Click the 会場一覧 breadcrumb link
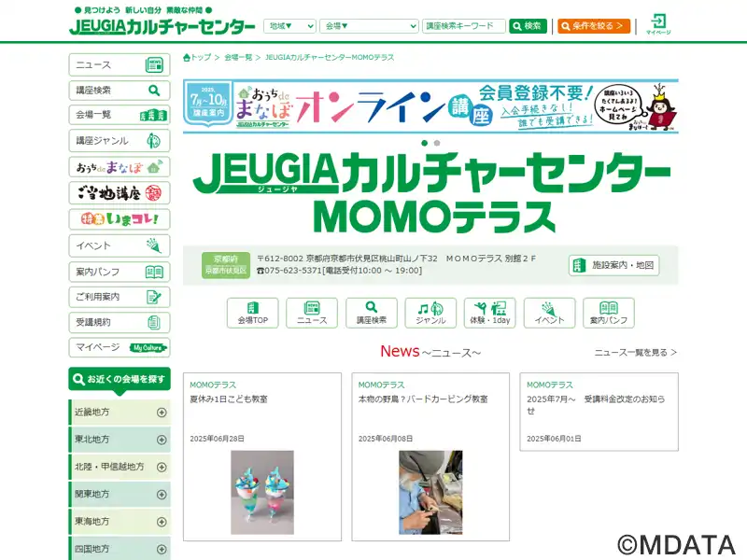The image size is (747, 560). pyautogui.click(x=238, y=57)
